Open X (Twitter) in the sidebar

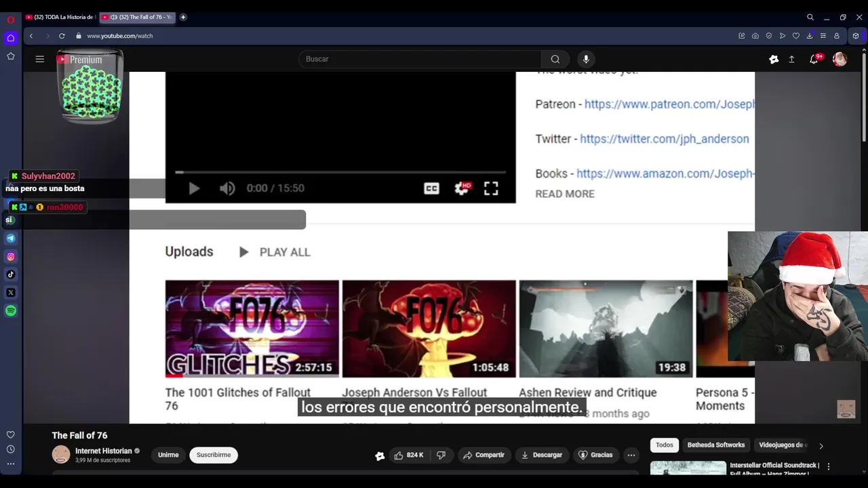point(11,293)
